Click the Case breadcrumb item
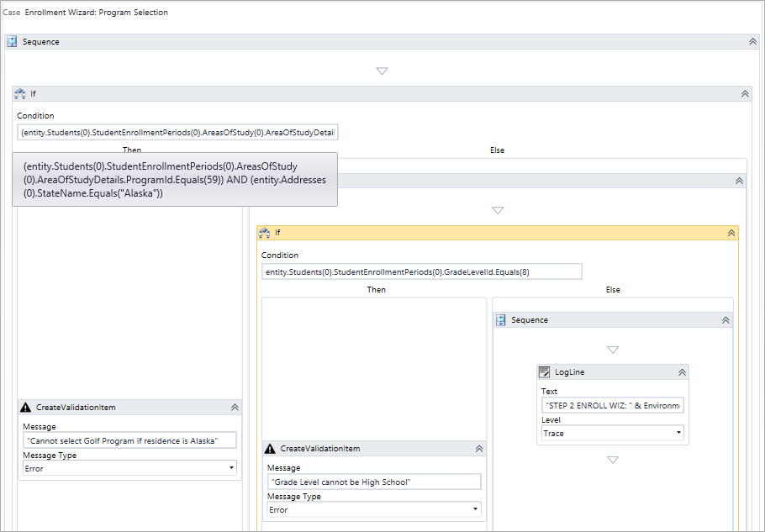The height and width of the screenshot is (532, 765). point(11,12)
